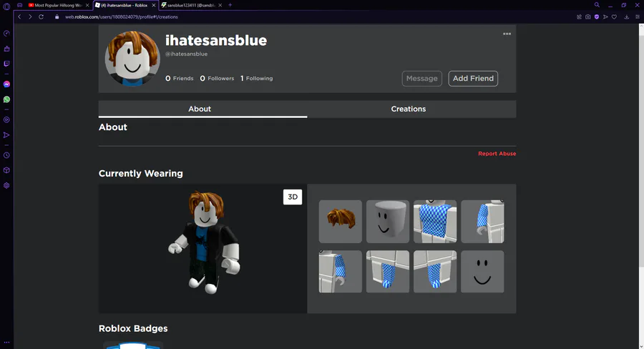
Task: Click the Add Friend button
Action: 473,79
